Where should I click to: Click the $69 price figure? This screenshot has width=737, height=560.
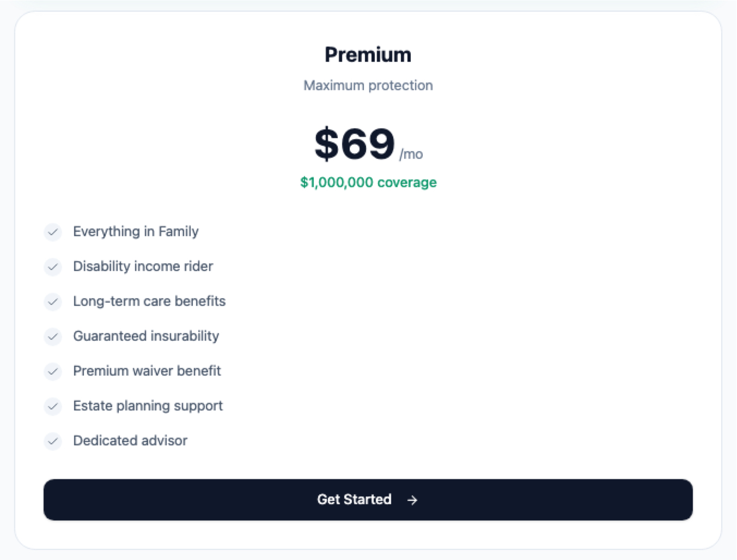355,144
